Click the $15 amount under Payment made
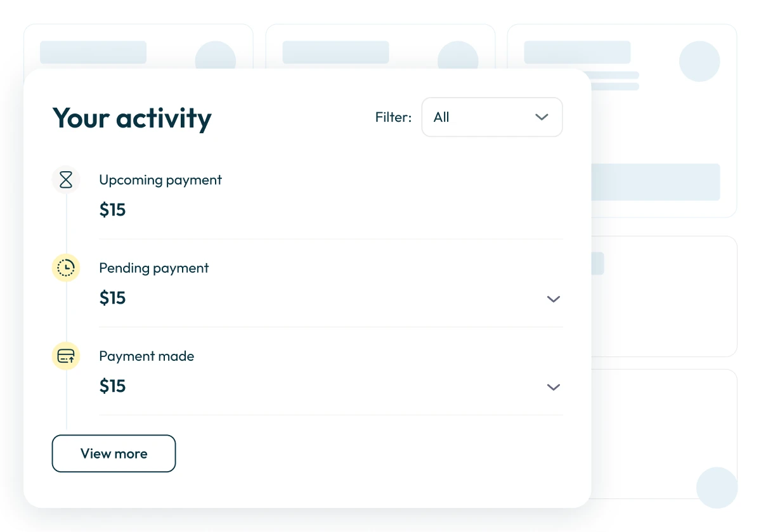The height and width of the screenshot is (532, 761). [x=113, y=386]
